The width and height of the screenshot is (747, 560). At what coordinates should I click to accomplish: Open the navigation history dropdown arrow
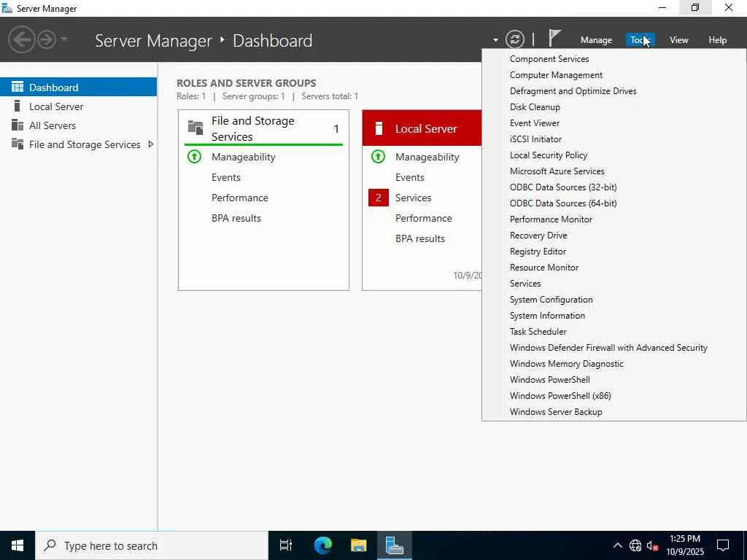click(64, 39)
